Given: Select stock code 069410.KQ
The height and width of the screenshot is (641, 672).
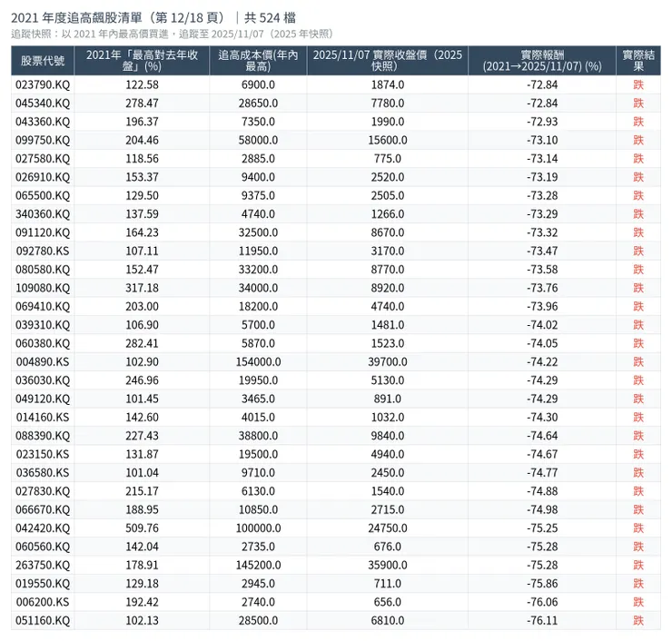Looking at the screenshot, I should click(43, 306).
